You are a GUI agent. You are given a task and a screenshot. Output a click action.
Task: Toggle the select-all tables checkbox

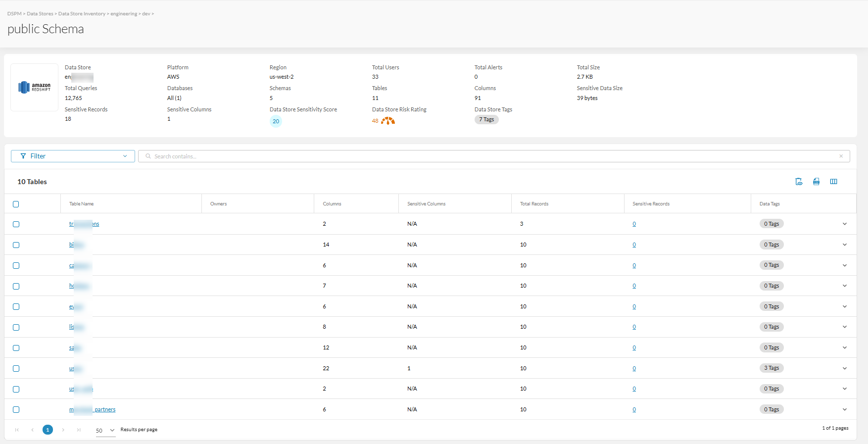tap(16, 204)
